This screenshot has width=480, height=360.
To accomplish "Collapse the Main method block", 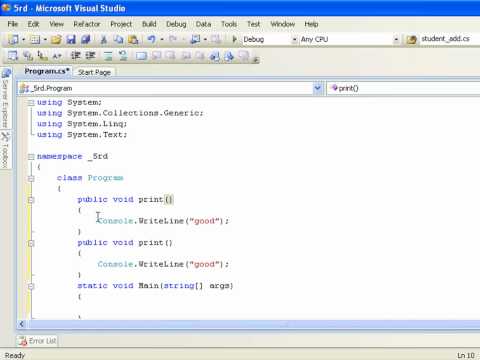I will coord(31,286).
